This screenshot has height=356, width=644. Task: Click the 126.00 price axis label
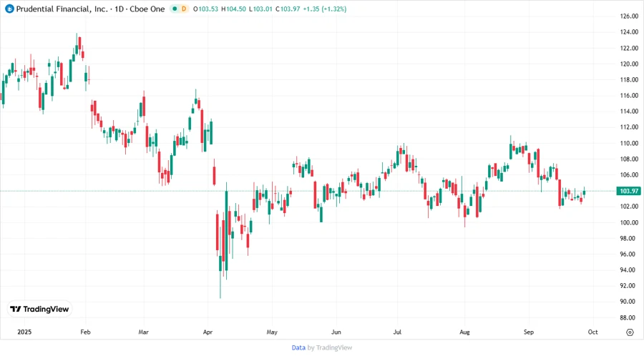(x=629, y=16)
